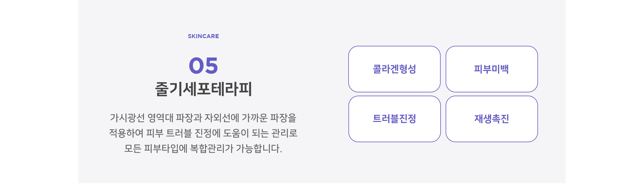Select the 줄기세포테라피 heading
The image size is (644, 184).
203,89
